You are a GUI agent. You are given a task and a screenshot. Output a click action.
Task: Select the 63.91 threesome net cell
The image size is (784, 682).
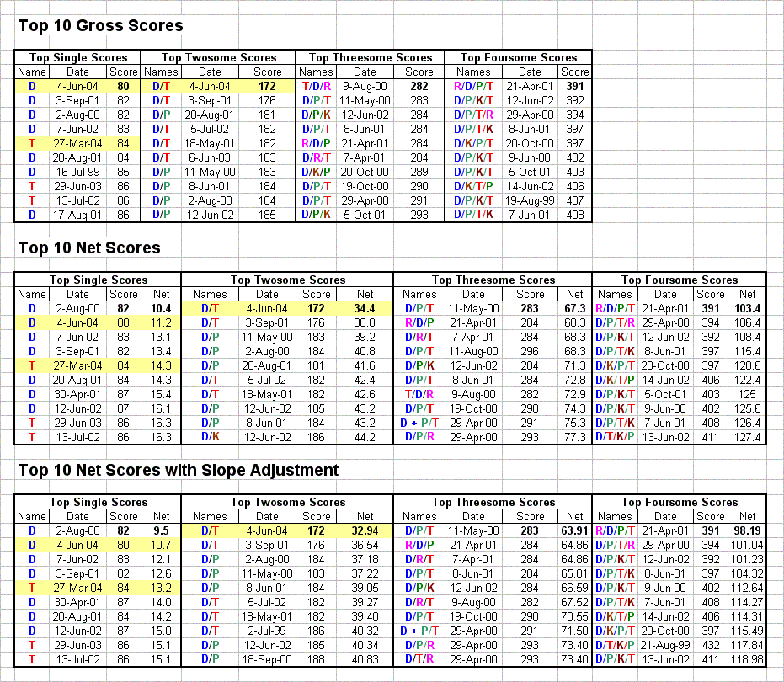(x=575, y=531)
